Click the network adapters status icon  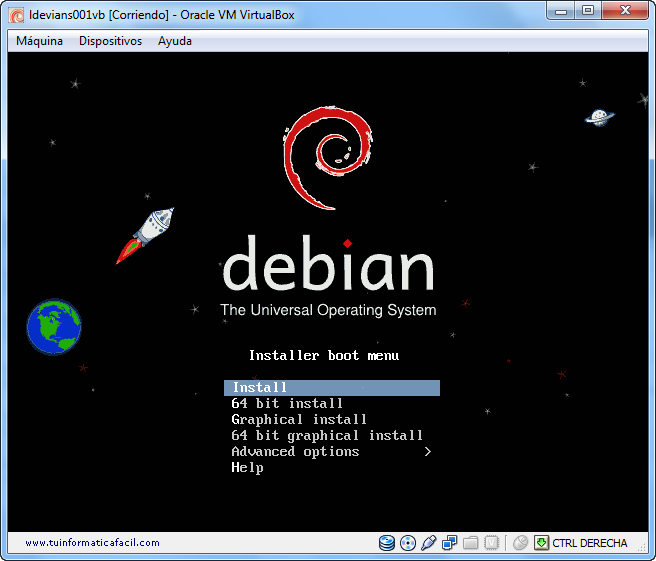click(450, 543)
